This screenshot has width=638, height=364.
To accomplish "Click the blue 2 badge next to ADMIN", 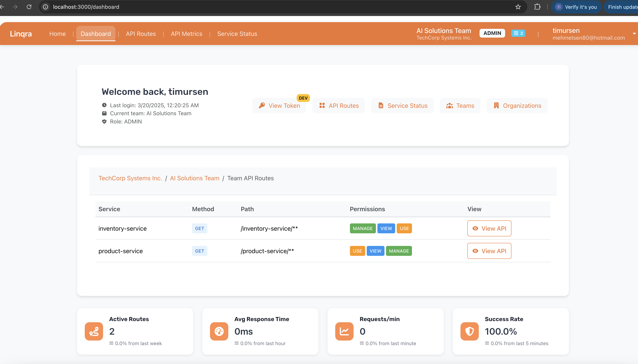I will coord(518,33).
